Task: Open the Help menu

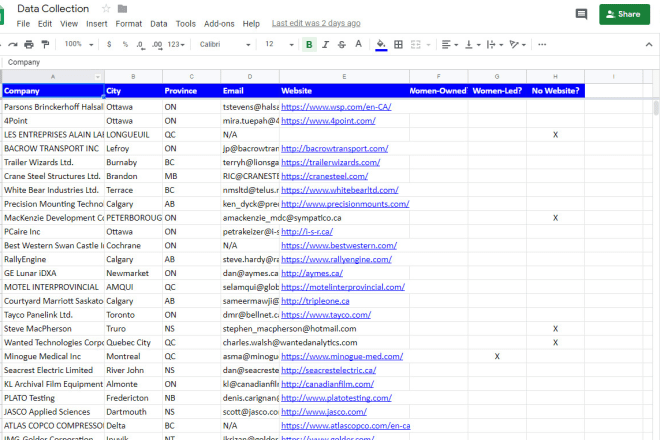Action: click(251, 24)
